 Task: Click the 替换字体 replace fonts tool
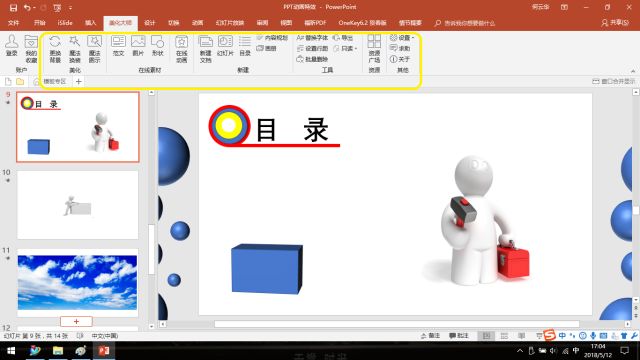click(x=312, y=38)
